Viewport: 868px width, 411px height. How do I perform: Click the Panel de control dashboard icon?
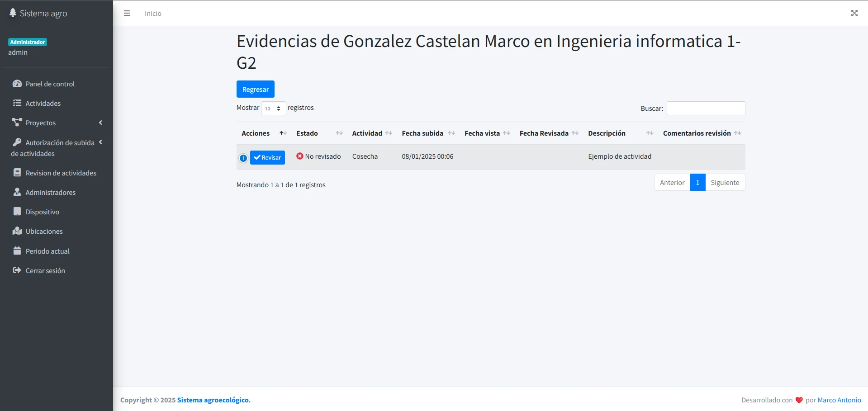[x=17, y=84]
